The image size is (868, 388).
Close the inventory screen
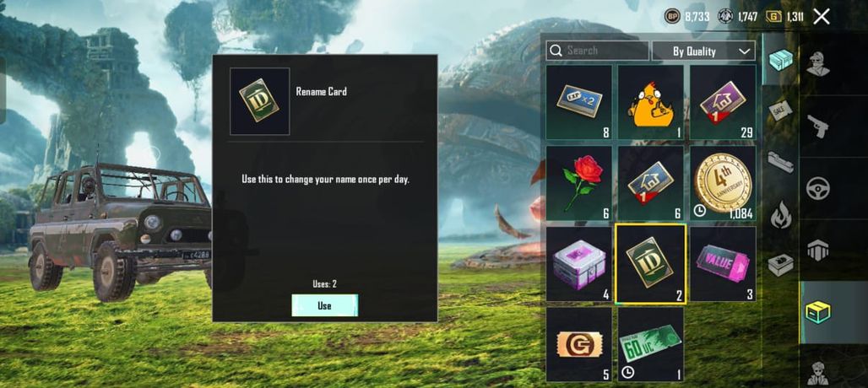click(x=822, y=17)
